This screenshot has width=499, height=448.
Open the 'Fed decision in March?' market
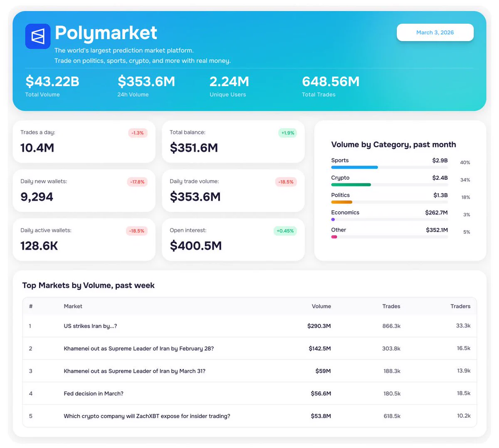coord(94,394)
